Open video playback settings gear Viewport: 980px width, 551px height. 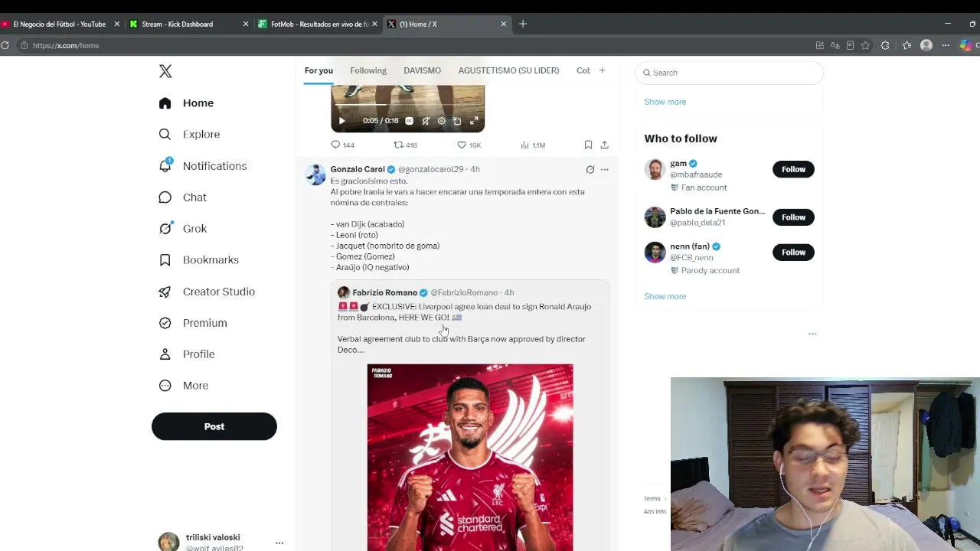tap(441, 121)
